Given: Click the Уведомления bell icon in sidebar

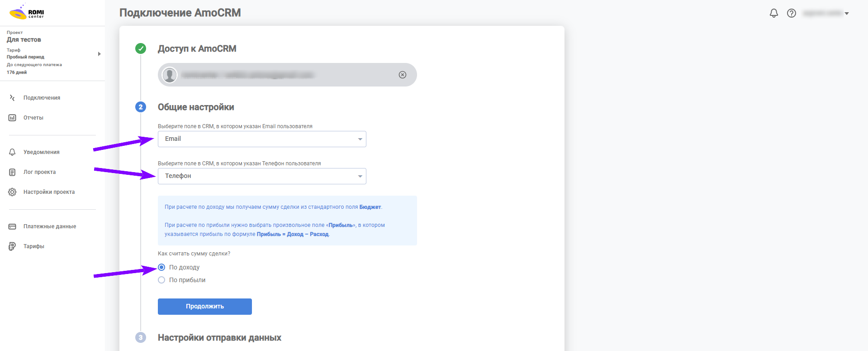Looking at the screenshot, I should 12,152.
